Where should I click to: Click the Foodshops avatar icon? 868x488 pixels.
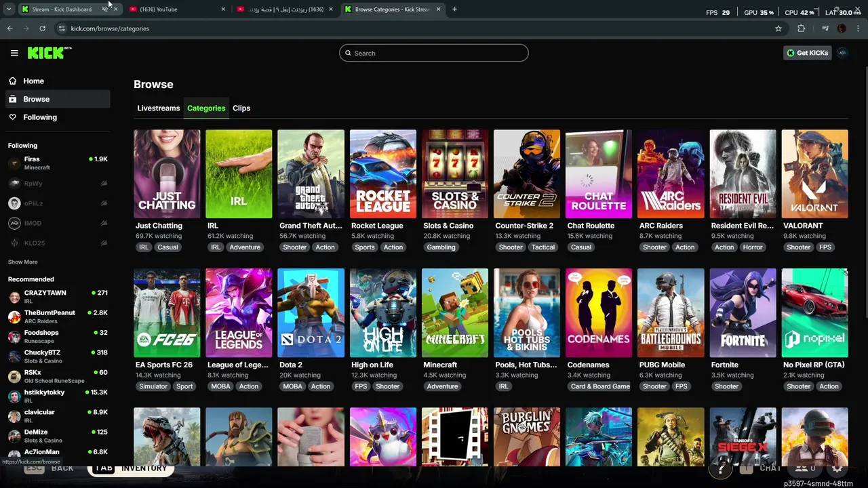pos(14,337)
